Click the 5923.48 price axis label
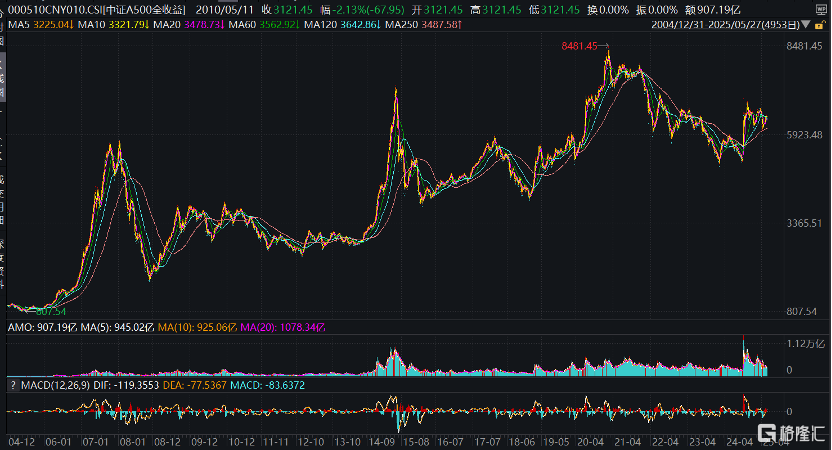Viewport: 832px width, 450px height. tap(804, 135)
